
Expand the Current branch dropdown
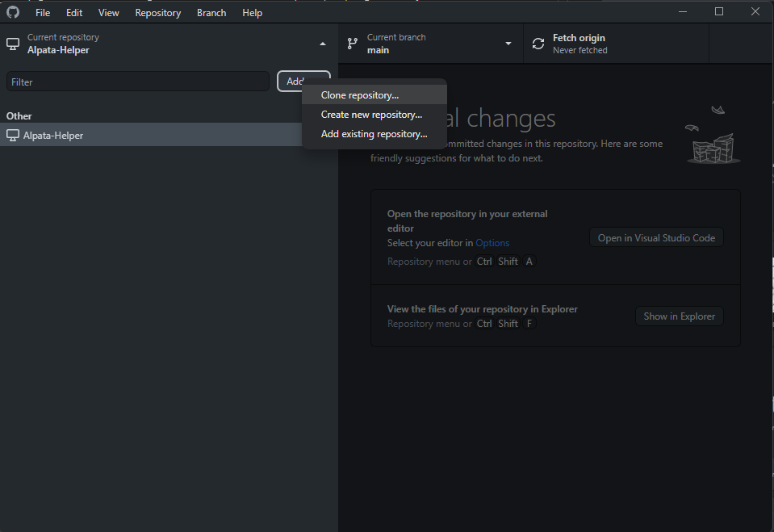click(x=508, y=44)
